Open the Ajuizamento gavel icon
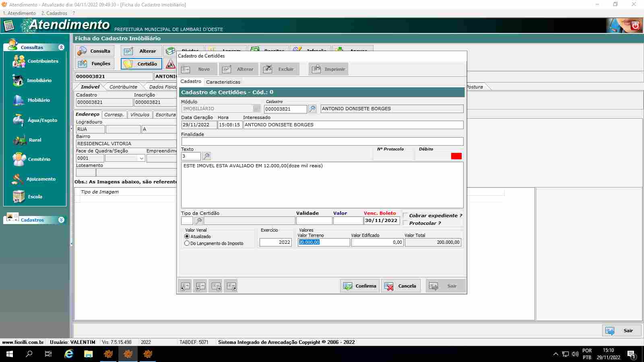This screenshot has height=362, width=644. tap(18, 179)
